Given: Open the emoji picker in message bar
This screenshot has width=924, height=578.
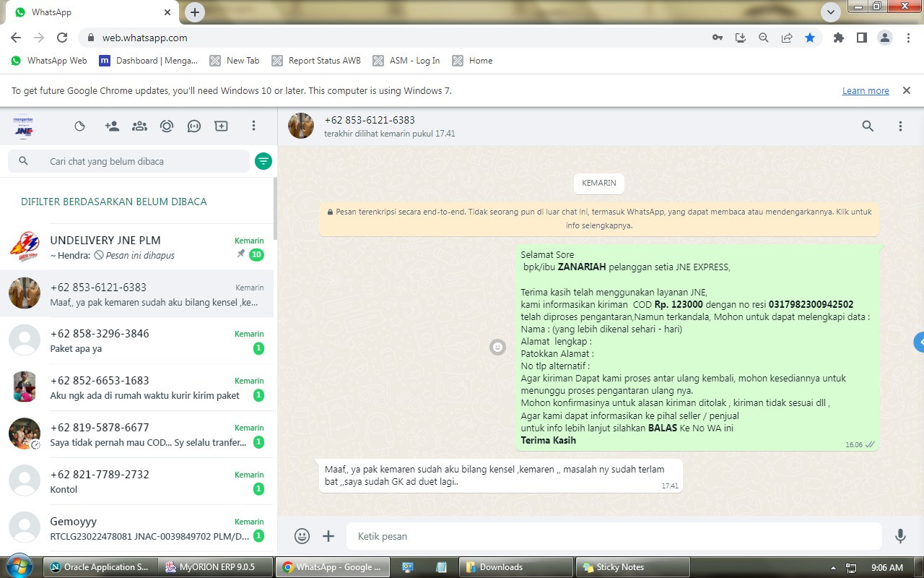Looking at the screenshot, I should click(x=302, y=536).
